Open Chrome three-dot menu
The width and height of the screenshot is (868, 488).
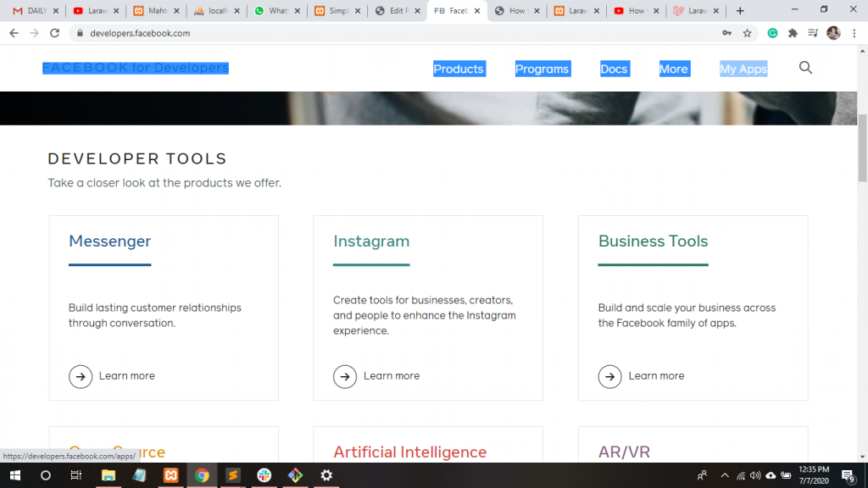coord(854,33)
